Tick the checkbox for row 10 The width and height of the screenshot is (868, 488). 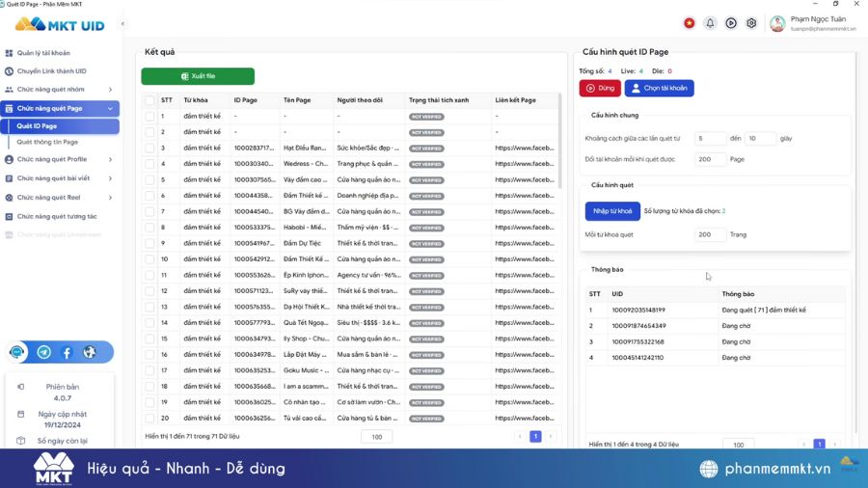pos(149,259)
